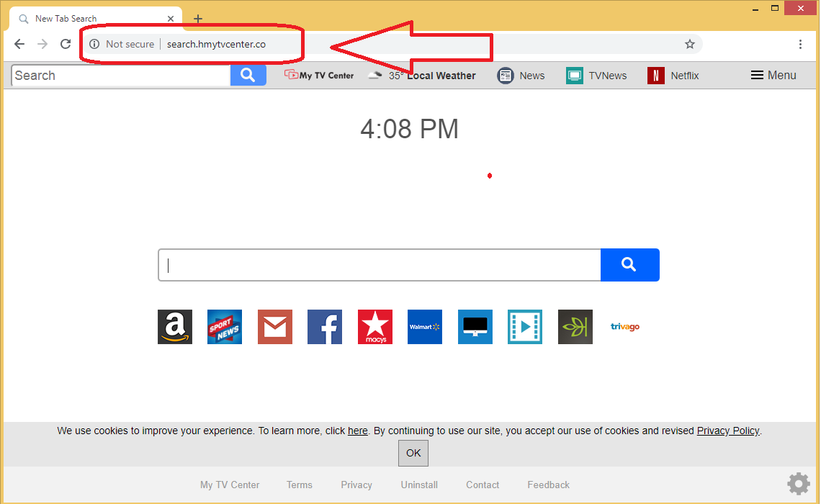Open the Privacy Policy link in cookie notice
The height and width of the screenshot is (504, 821).
728,431
